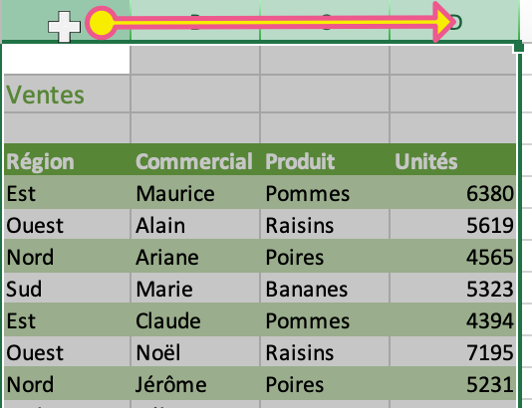This screenshot has width=532, height=408.
Task: Select the Alain cell
Action: 195,224
